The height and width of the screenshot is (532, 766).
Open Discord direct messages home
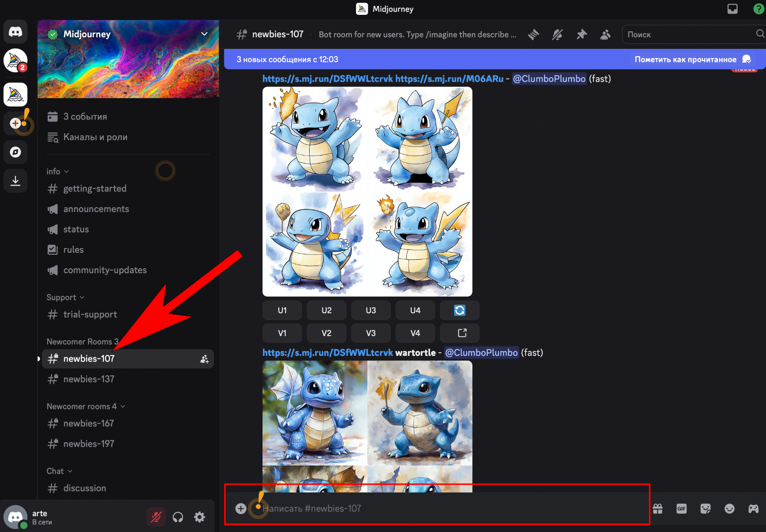(x=16, y=32)
